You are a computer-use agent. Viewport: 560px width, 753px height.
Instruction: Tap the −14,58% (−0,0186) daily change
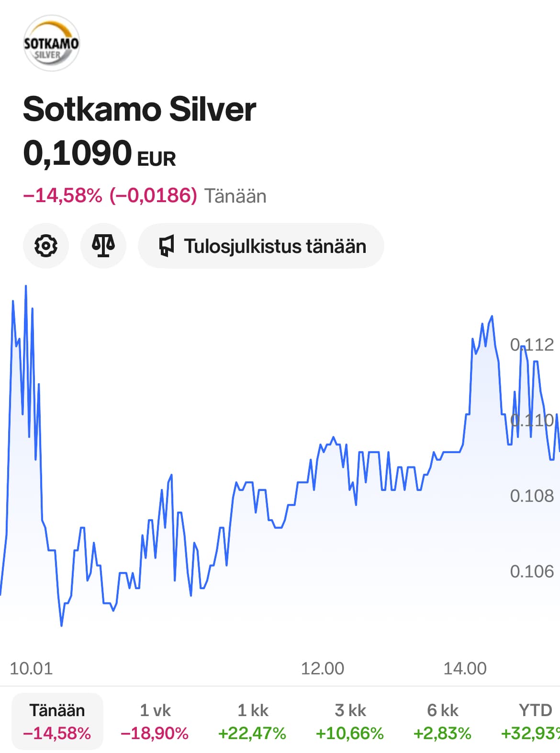pos(110,195)
